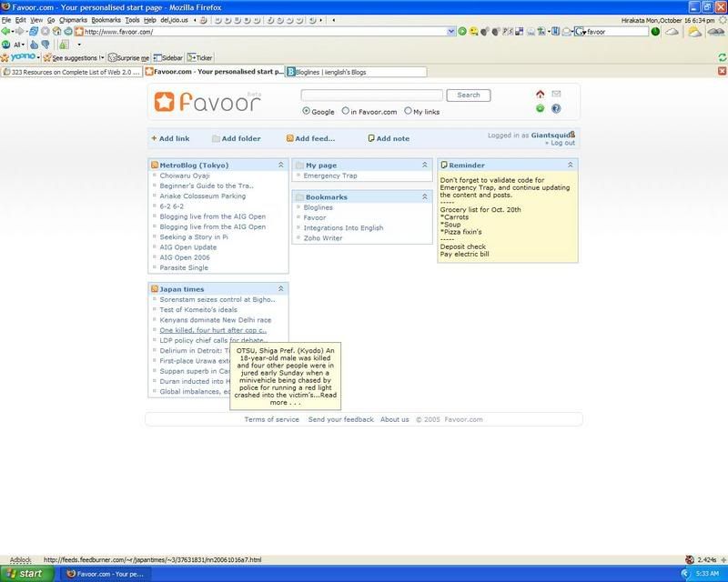Open the Bookmarks menu
The height and width of the screenshot is (582, 728).
coord(106,20)
